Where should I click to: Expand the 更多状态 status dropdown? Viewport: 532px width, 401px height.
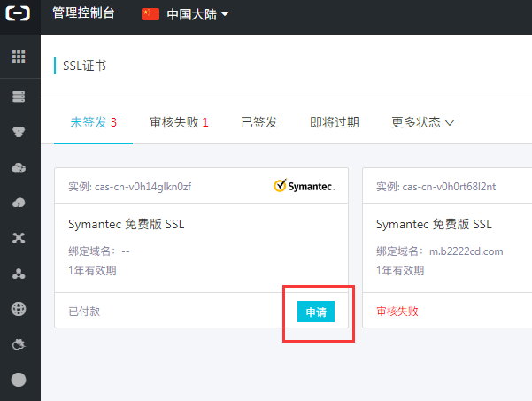422,122
